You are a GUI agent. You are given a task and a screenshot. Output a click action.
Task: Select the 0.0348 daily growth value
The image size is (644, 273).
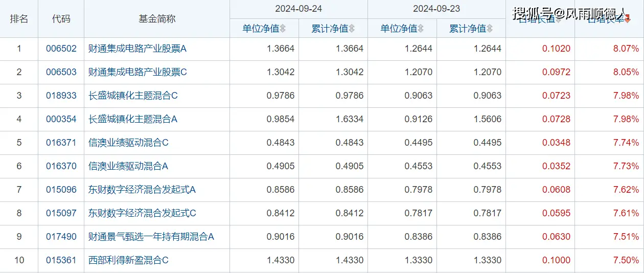point(557,143)
